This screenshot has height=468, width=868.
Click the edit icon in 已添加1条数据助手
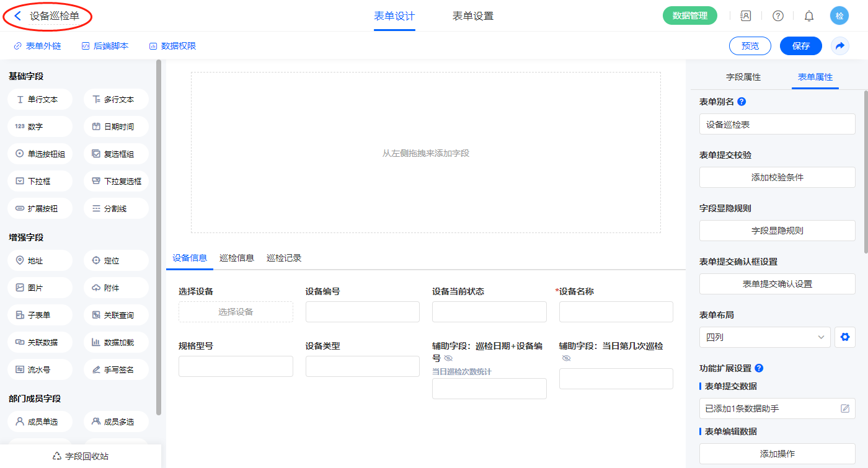(x=844, y=408)
